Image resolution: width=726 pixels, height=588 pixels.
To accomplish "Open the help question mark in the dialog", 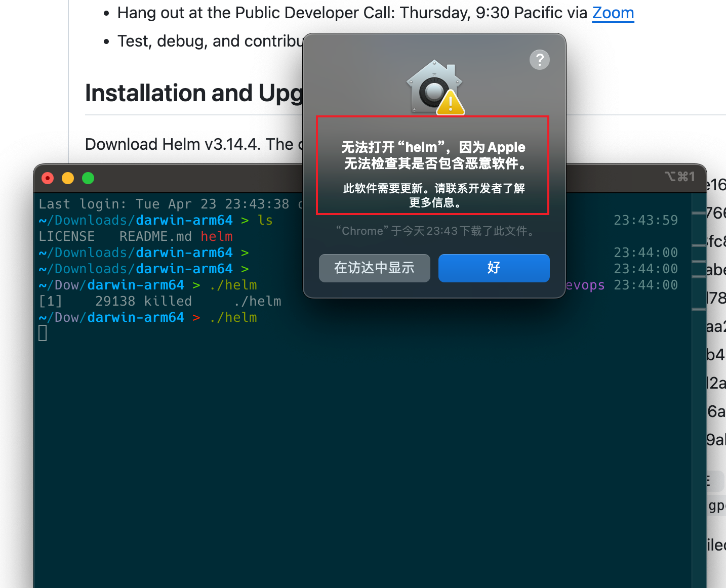I will click(540, 60).
